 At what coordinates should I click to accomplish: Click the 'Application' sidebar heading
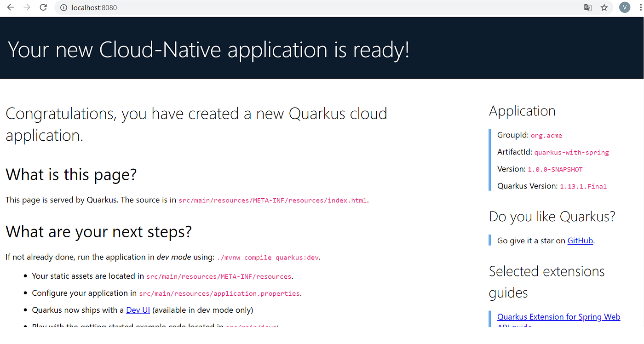coord(522,111)
